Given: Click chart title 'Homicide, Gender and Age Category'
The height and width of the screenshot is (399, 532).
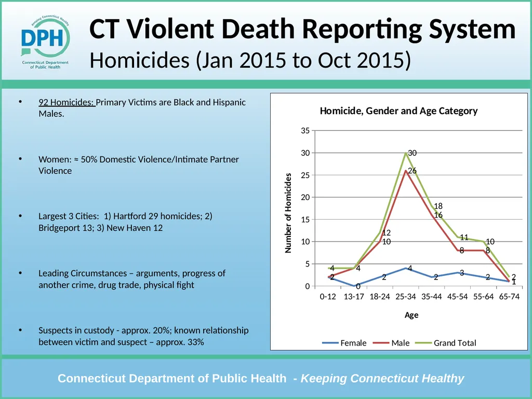Looking at the screenshot, I should point(398,111).
